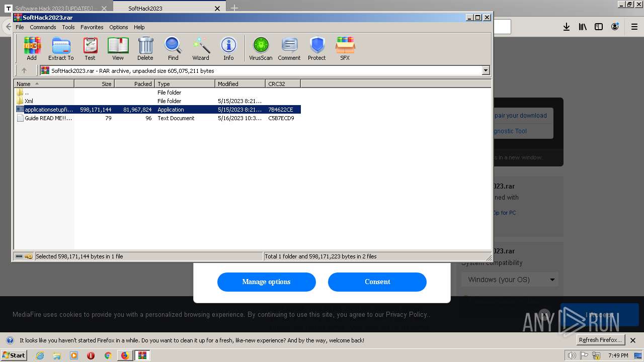Viewport: 644px width, 362px height.
Task: Sort by Packed column header
Action: 135,84
